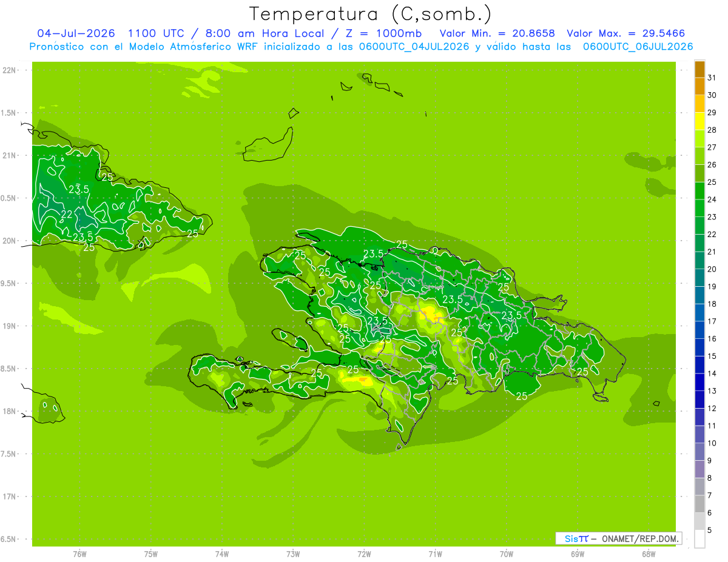Image resolution: width=728 pixels, height=562 pixels.
Task: Click the orange legend swatch above 31
Action: (x=699, y=69)
